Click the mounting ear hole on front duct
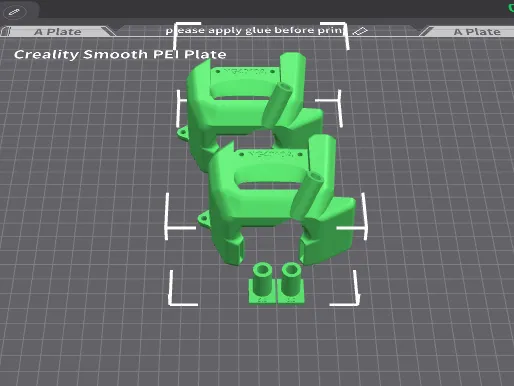Screen dimensions: 514x386 tap(204, 219)
